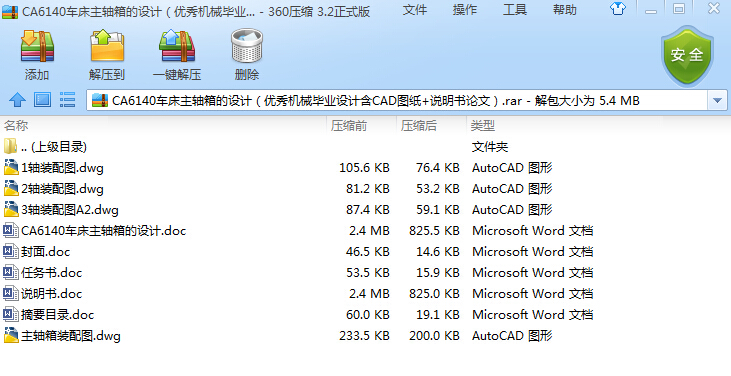Select file name '3轴装配图A2.dwg'
731x376 pixels.
click(x=70, y=210)
